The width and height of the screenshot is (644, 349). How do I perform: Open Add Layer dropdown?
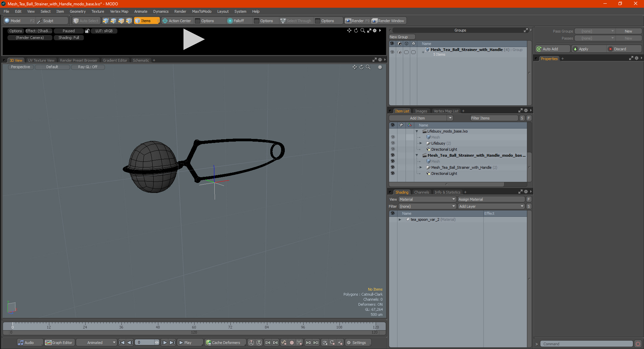pyautogui.click(x=491, y=206)
